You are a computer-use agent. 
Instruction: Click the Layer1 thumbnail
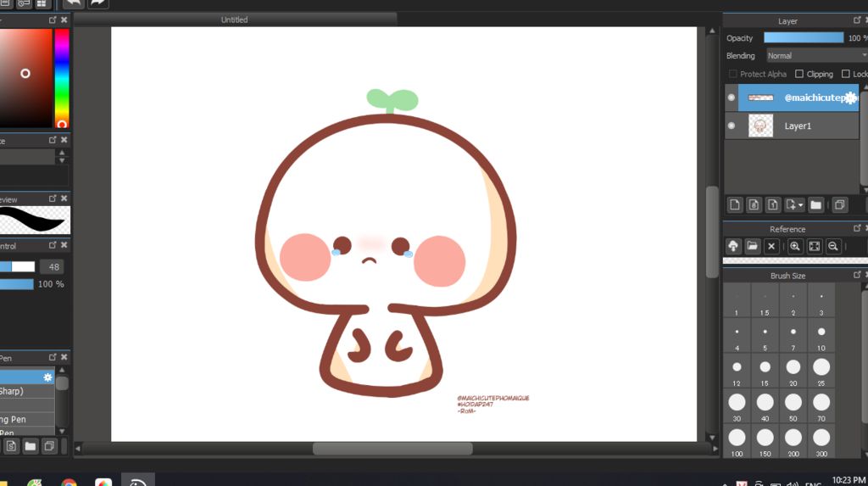point(760,126)
